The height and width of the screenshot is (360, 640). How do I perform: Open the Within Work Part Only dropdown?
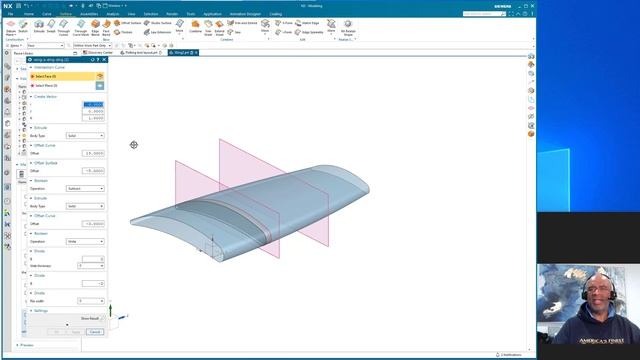click(x=92, y=45)
